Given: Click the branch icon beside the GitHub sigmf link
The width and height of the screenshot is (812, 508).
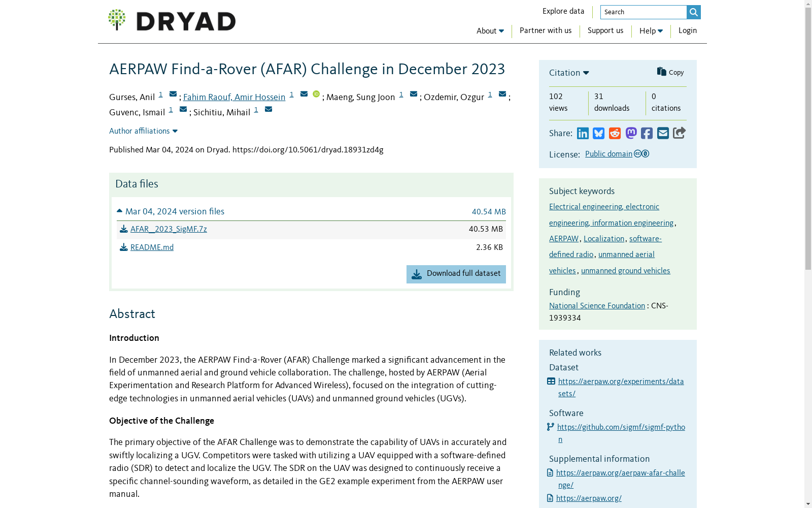Looking at the screenshot, I should [551, 427].
